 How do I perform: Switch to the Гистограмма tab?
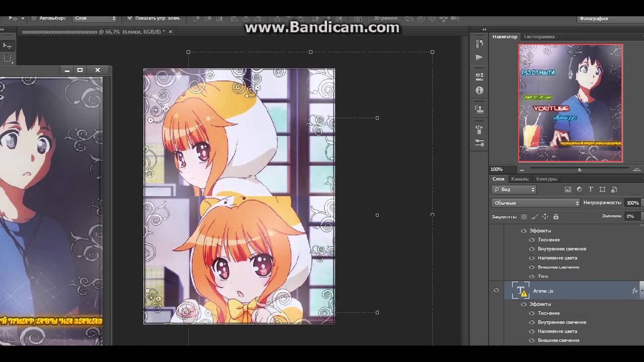click(x=539, y=37)
